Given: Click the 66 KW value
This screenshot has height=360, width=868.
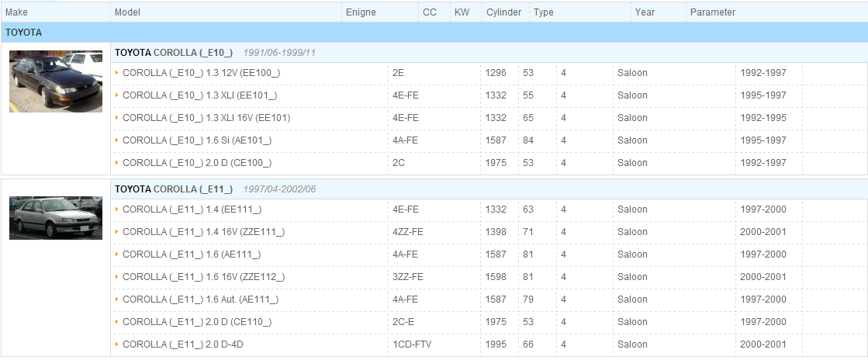Looking at the screenshot, I should (x=528, y=344).
